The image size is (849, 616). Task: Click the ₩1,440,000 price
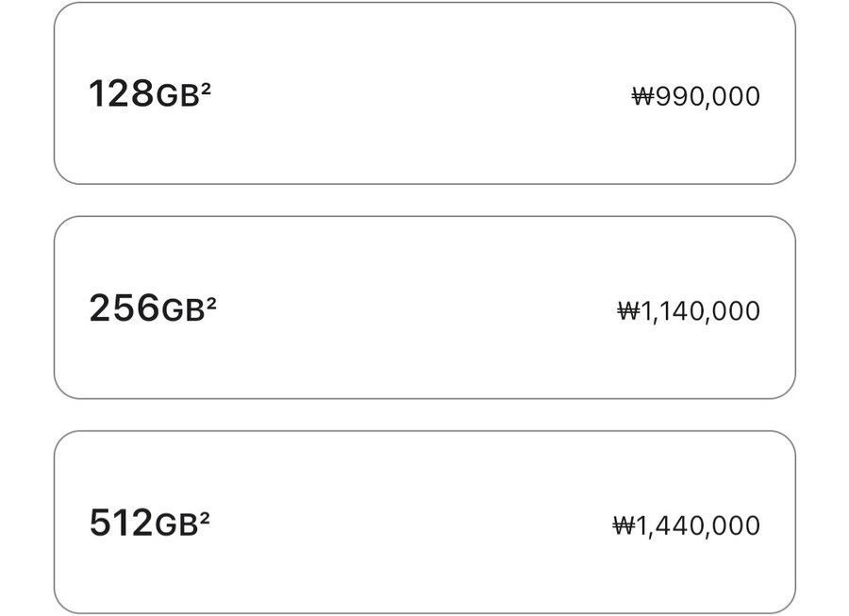[687, 525]
